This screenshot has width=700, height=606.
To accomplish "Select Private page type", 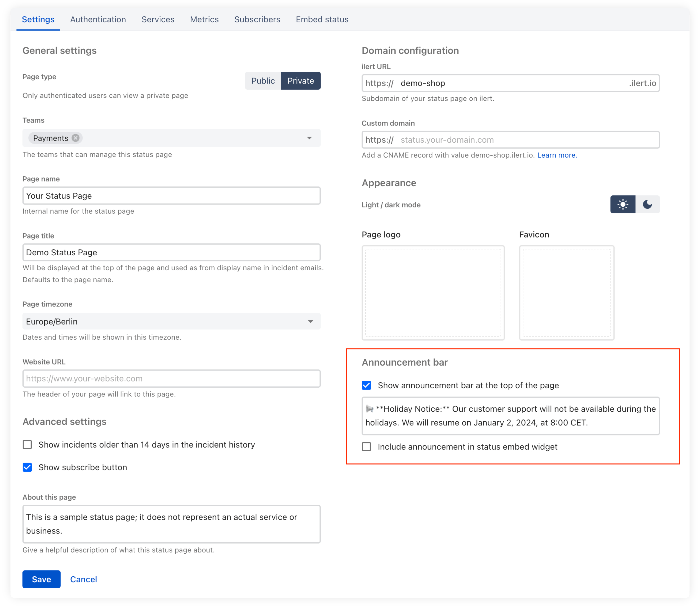I will [300, 81].
